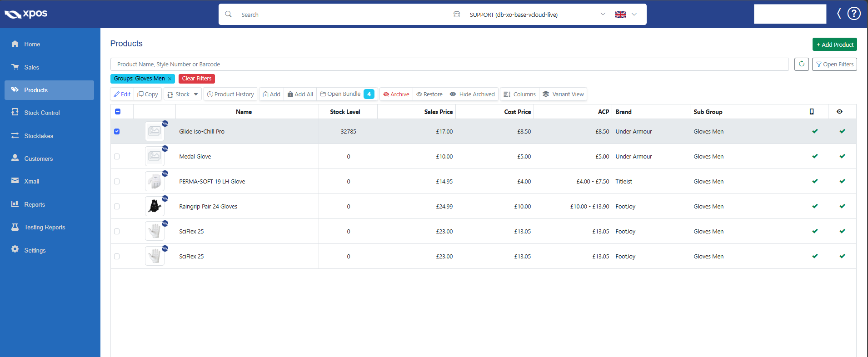The height and width of the screenshot is (357, 868).
Task: Switch to Variant View
Action: click(563, 94)
